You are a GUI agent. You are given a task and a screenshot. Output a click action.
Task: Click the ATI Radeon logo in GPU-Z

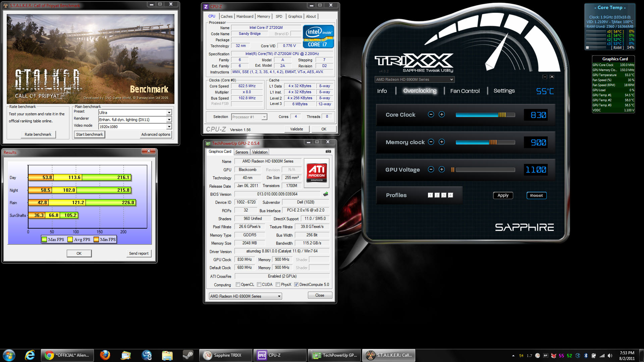317,173
